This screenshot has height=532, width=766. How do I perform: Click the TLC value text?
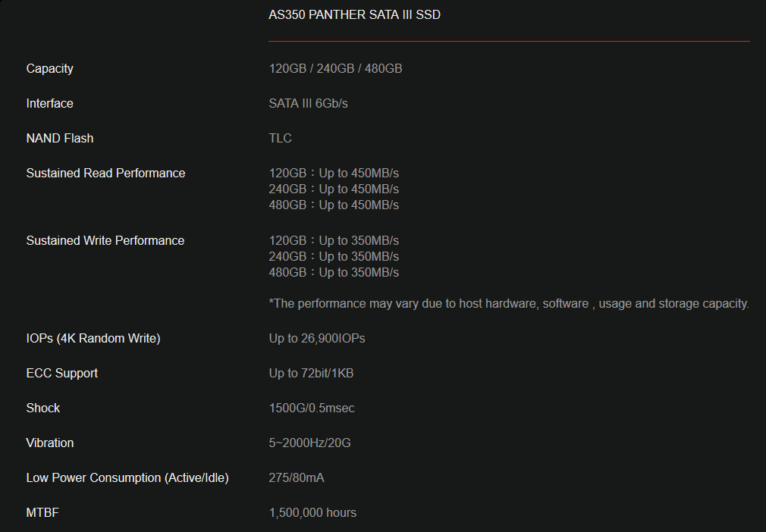click(x=280, y=138)
